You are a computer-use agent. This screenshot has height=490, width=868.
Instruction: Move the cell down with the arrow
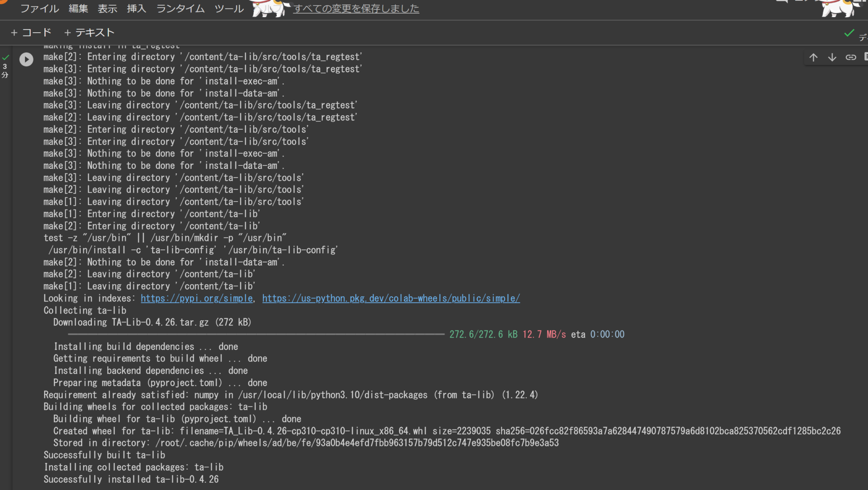coord(832,57)
